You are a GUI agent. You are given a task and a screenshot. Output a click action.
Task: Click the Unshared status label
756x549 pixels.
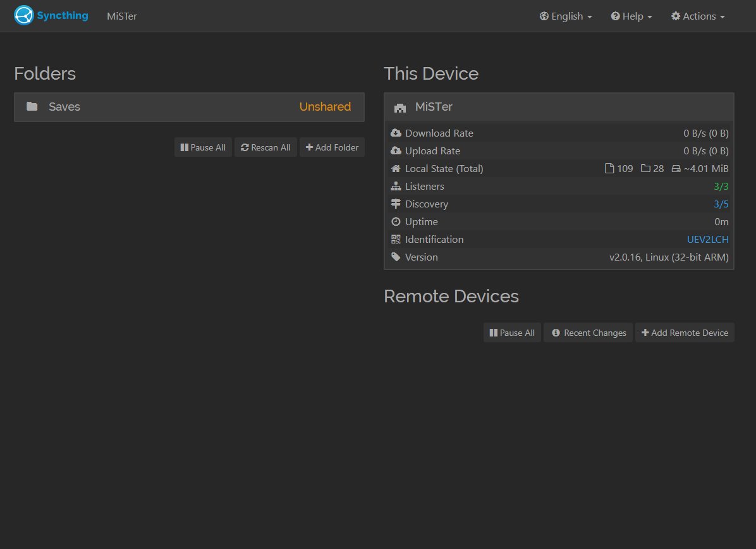[325, 107]
